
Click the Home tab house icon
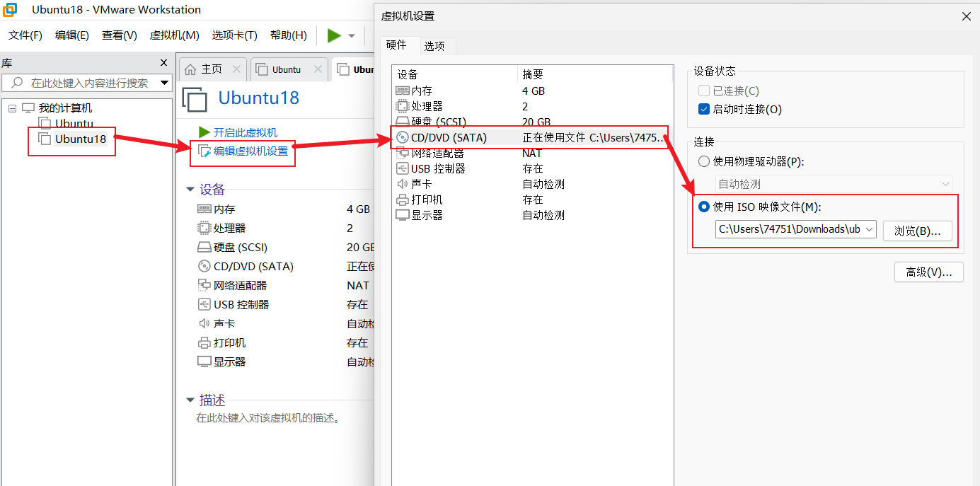coord(190,69)
